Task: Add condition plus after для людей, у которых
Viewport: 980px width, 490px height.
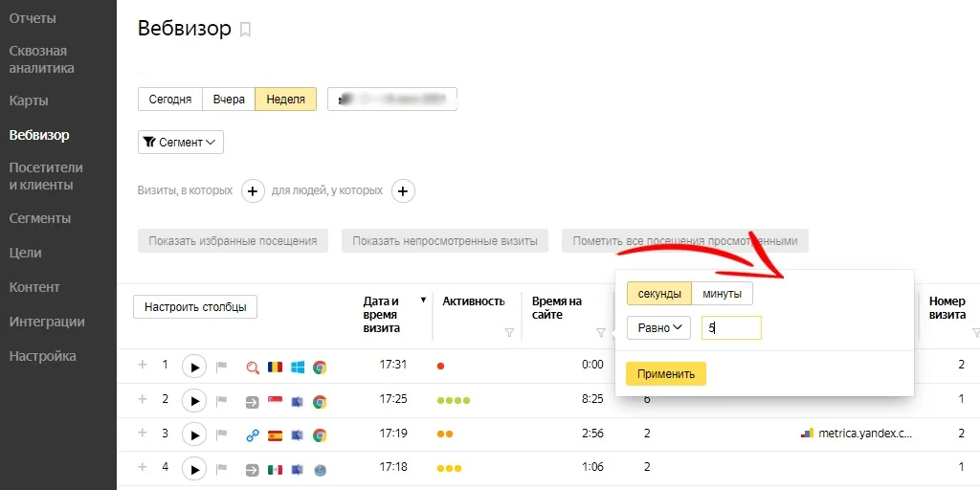Action: click(403, 191)
